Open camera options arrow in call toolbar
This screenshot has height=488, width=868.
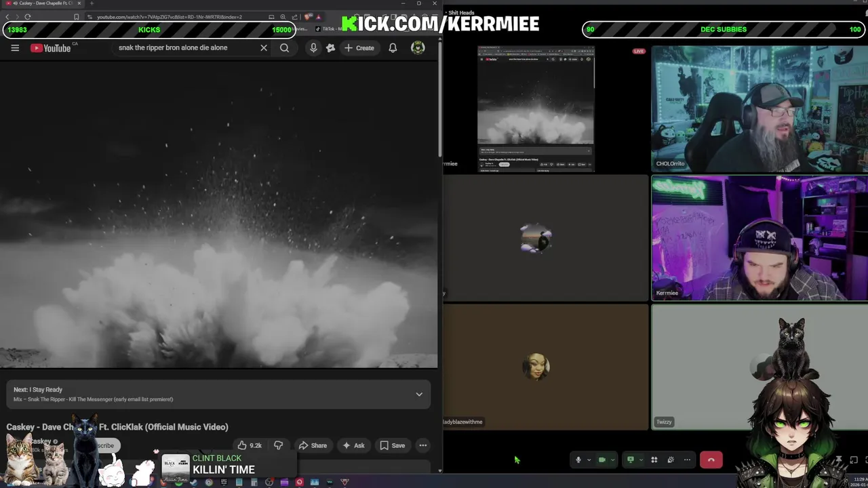(x=612, y=460)
